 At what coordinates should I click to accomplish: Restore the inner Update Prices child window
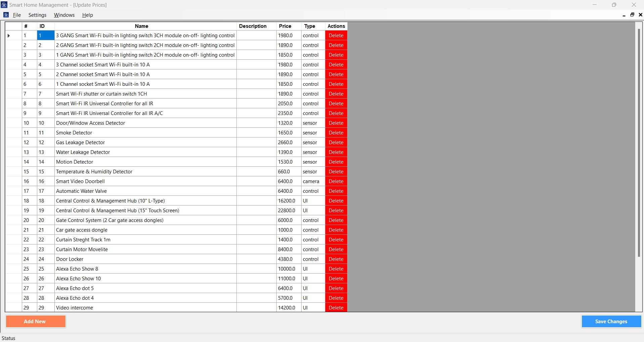[632, 15]
